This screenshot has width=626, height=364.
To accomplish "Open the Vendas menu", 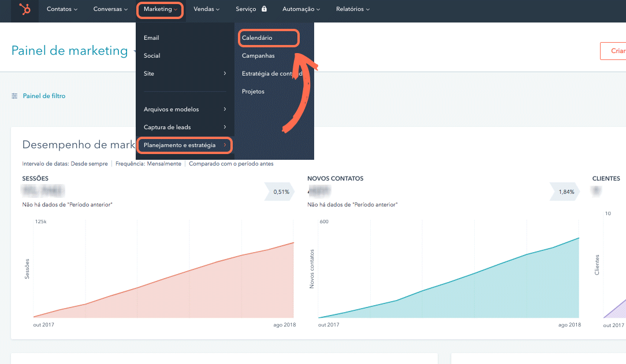I will click(x=206, y=9).
